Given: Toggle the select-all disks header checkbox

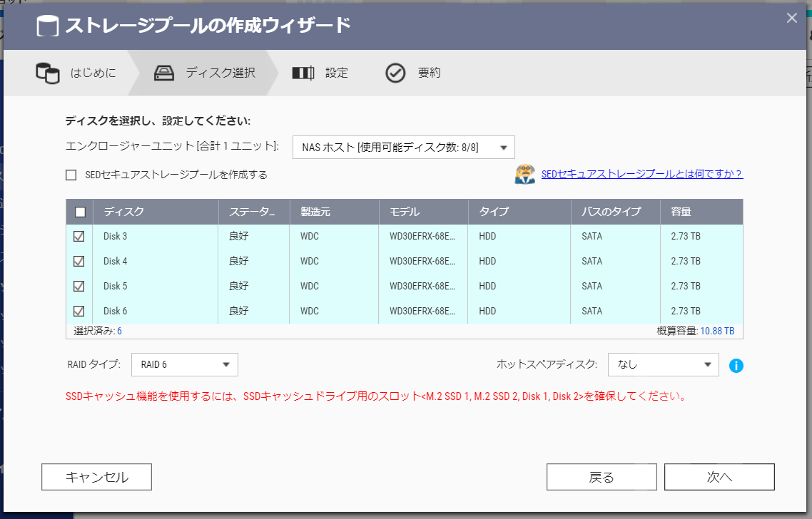Looking at the screenshot, I should click(x=80, y=212).
